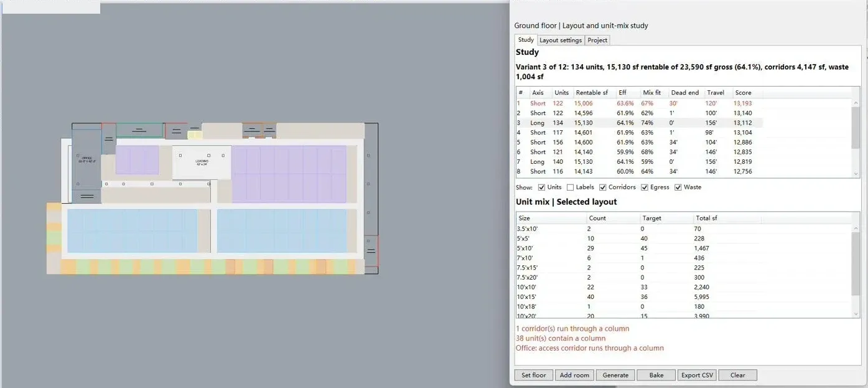Screen dimensions: 868x388
Task: Toggle the Units display checkbox
Action: click(x=541, y=187)
